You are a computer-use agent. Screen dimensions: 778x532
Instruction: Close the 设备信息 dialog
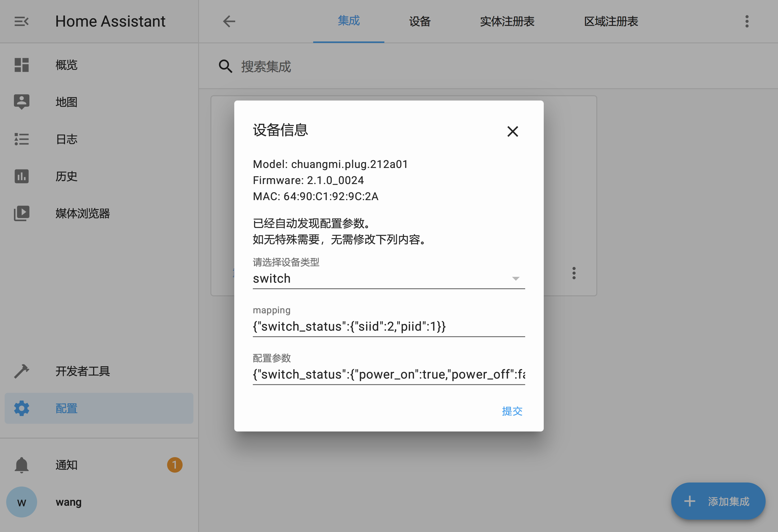[x=512, y=131]
